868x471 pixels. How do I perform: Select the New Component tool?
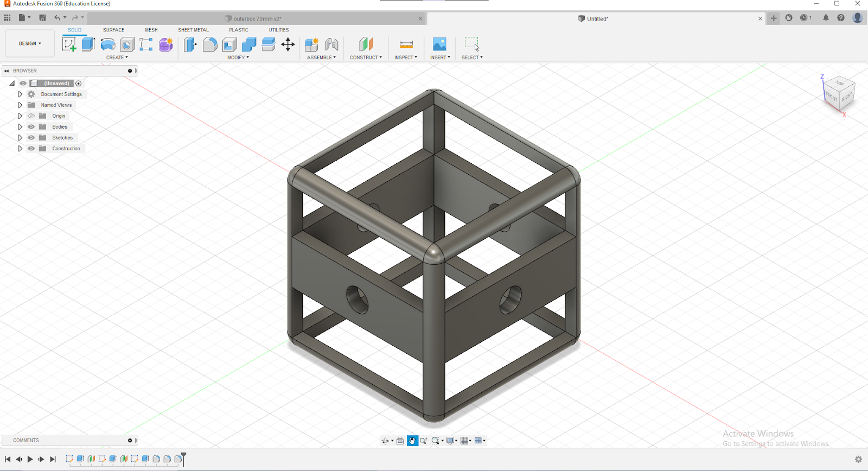[x=312, y=44]
